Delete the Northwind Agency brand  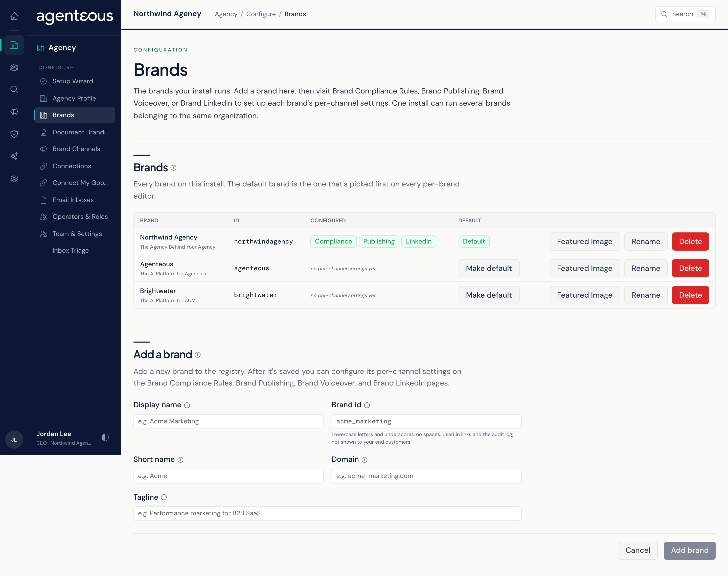click(690, 242)
